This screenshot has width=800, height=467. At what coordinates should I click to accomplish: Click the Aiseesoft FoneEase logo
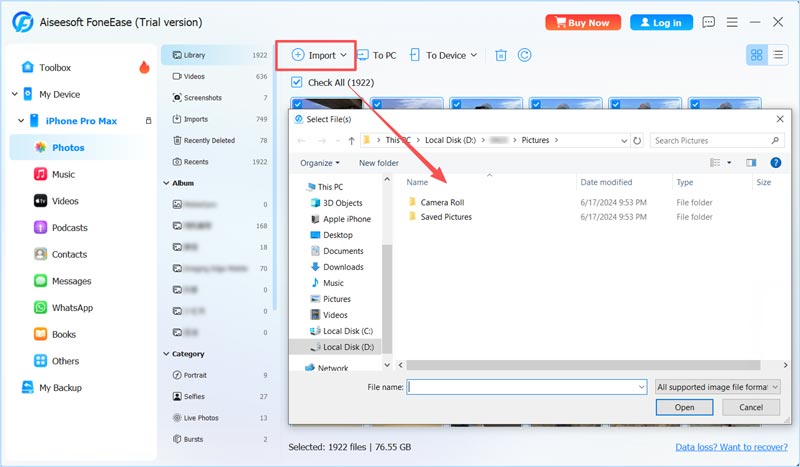pos(23,22)
